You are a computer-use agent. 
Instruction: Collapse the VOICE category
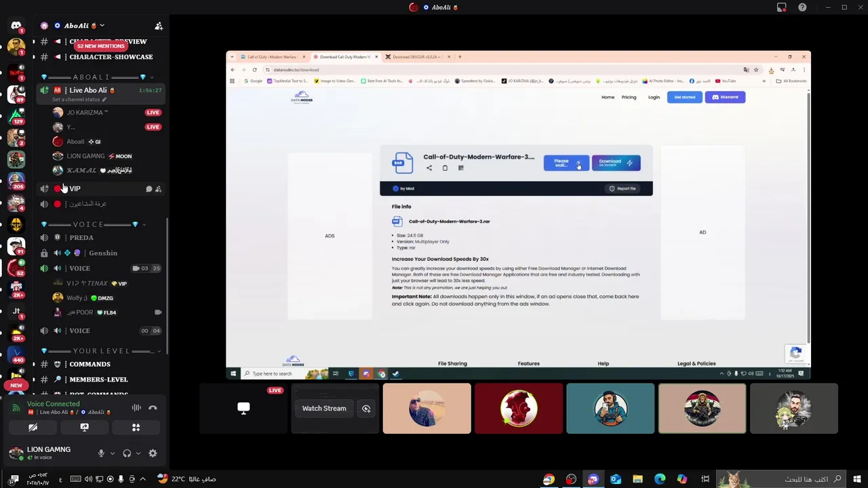point(95,224)
